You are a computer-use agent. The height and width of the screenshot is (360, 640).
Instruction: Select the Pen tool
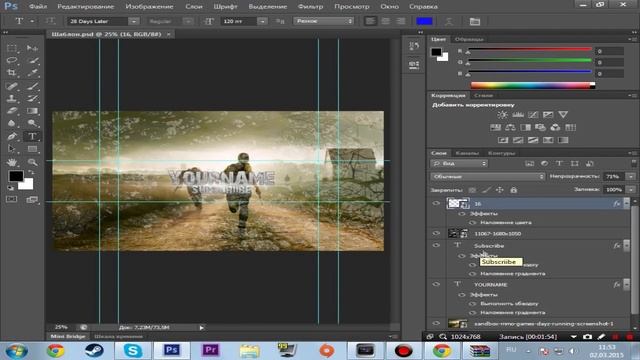pyautogui.click(x=12, y=136)
